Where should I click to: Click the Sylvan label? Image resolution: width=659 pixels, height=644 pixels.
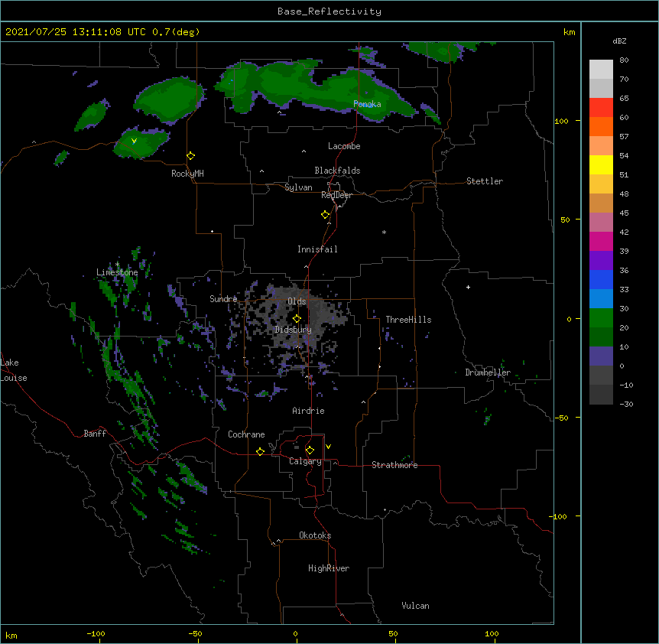pos(298,187)
